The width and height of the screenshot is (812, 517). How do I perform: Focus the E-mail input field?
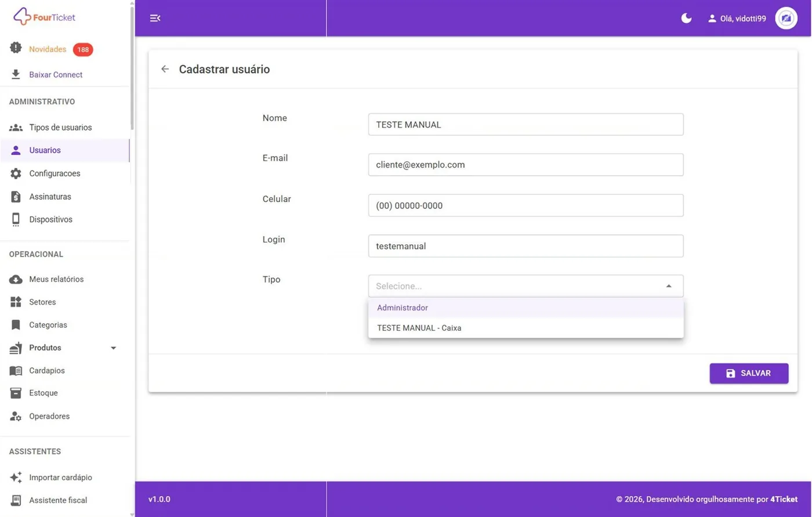(526, 165)
